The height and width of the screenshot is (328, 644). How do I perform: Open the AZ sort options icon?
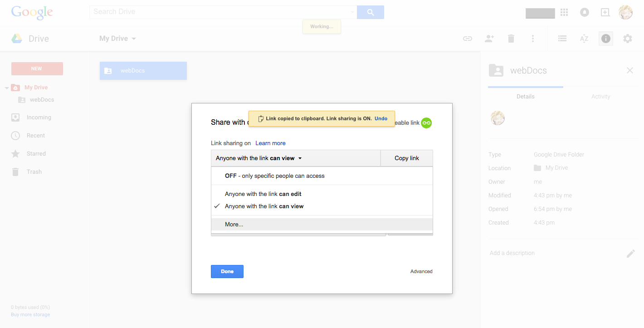(584, 39)
